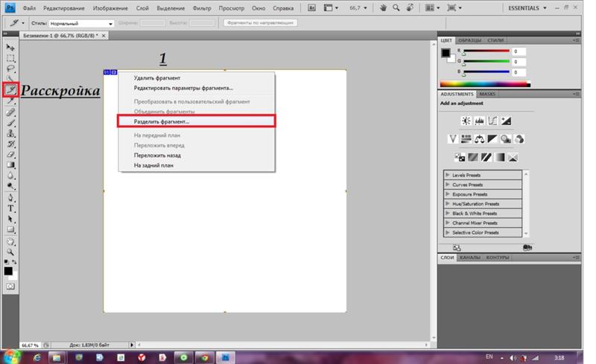
Task: Open the Стиль dropdown set to Нормальный
Action: pos(81,24)
